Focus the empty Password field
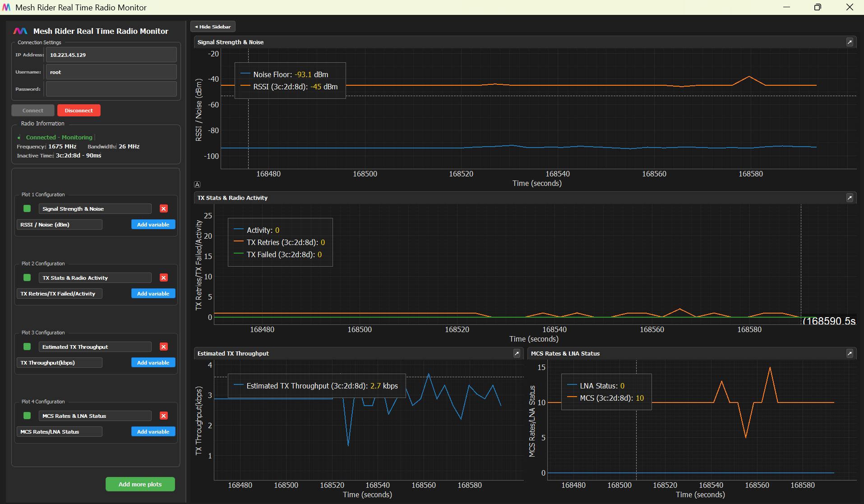Image resolution: width=864 pixels, height=504 pixels. (x=111, y=89)
